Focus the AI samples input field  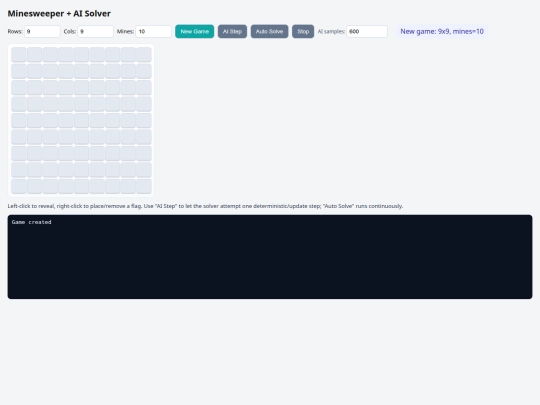click(x=367, y=31)
